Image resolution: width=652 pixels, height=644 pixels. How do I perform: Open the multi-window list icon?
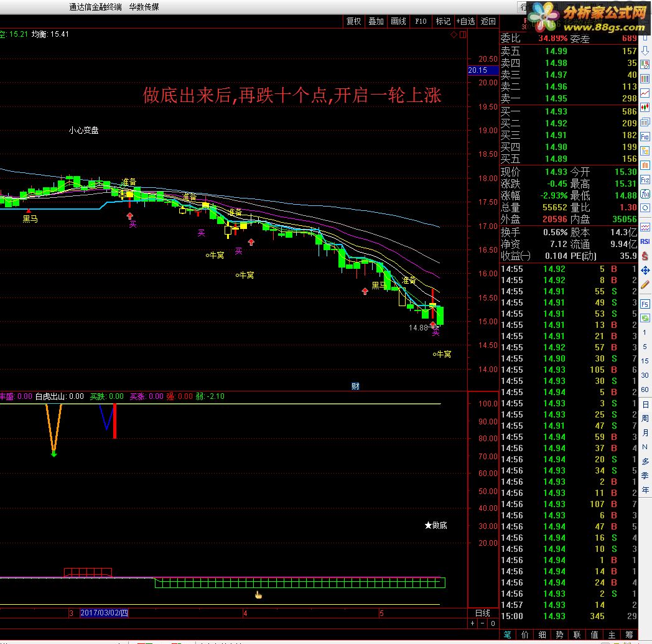645,122
